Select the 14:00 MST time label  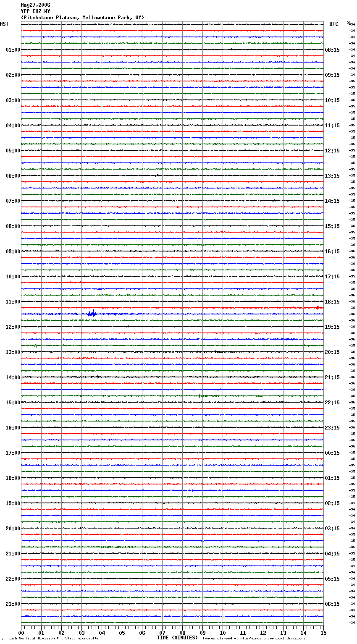click(x=13, y=377)
